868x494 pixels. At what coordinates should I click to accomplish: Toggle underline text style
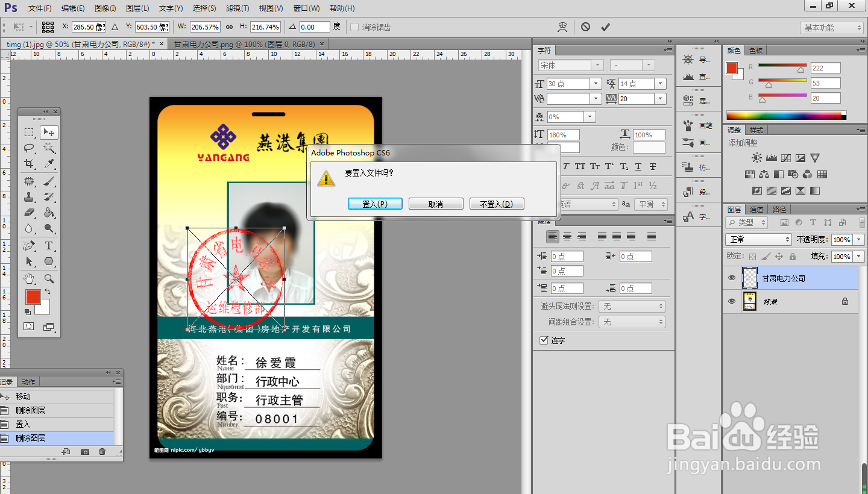tap(638, 166)
